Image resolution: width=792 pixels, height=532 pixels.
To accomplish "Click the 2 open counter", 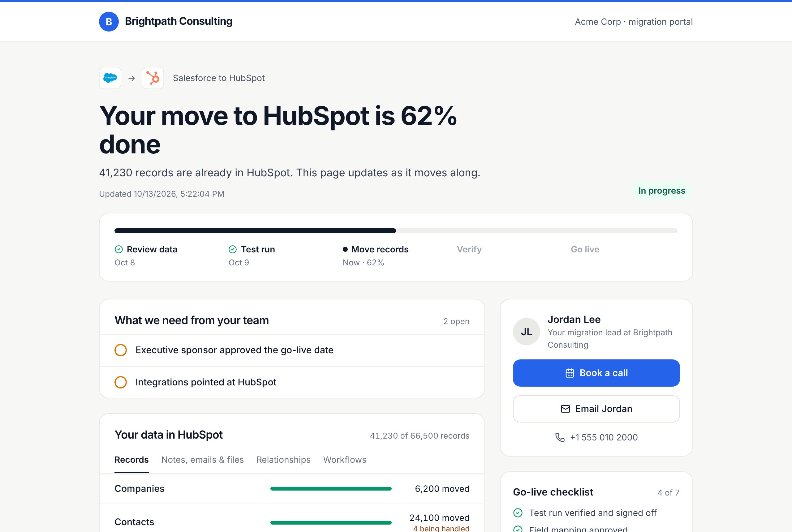I will point(456,321).
